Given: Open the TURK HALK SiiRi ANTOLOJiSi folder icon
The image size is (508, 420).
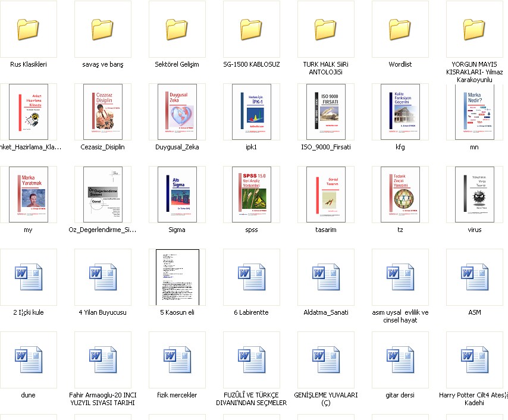Looking at the screenshot, I should point(325,29).
